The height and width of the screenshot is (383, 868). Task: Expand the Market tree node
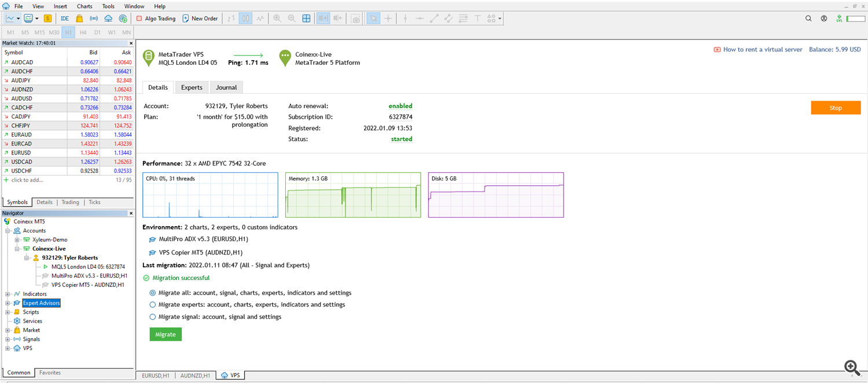tap(8, 330)
